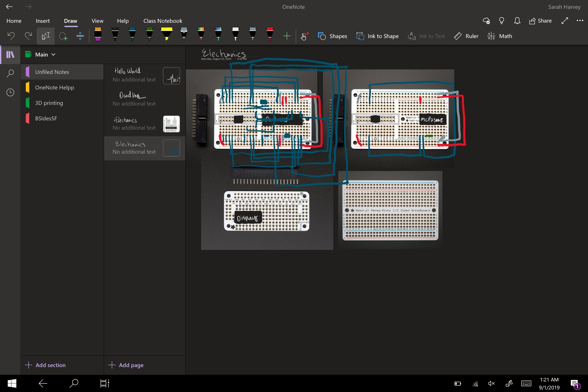Choose the yellow highlighter

tap(167, 35)
